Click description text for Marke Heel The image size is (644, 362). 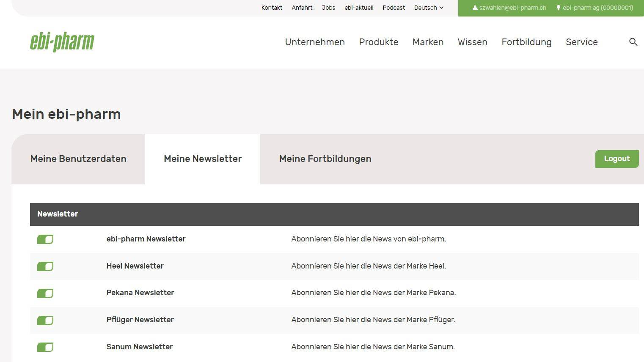tap(369, 266)
